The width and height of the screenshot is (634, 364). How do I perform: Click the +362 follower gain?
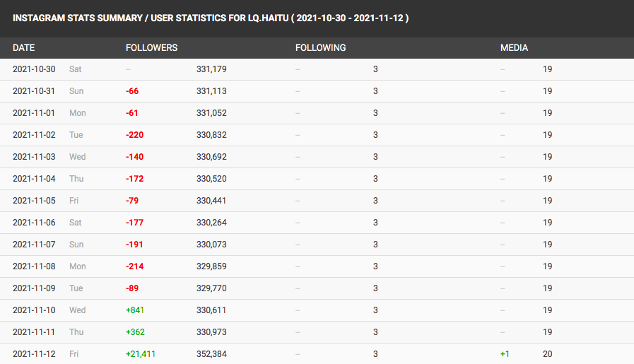pos(135,332)
